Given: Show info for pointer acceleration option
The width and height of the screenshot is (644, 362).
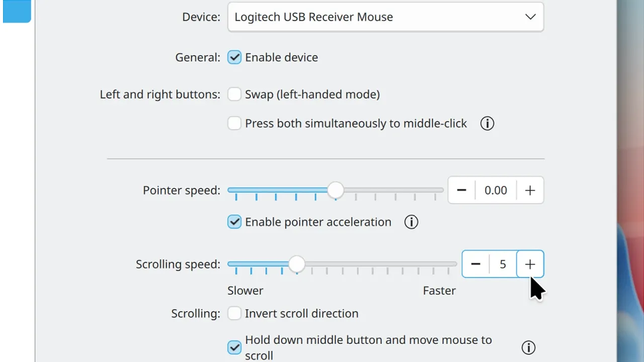Looking at the screenshot, I should click(x=411, y=222).
